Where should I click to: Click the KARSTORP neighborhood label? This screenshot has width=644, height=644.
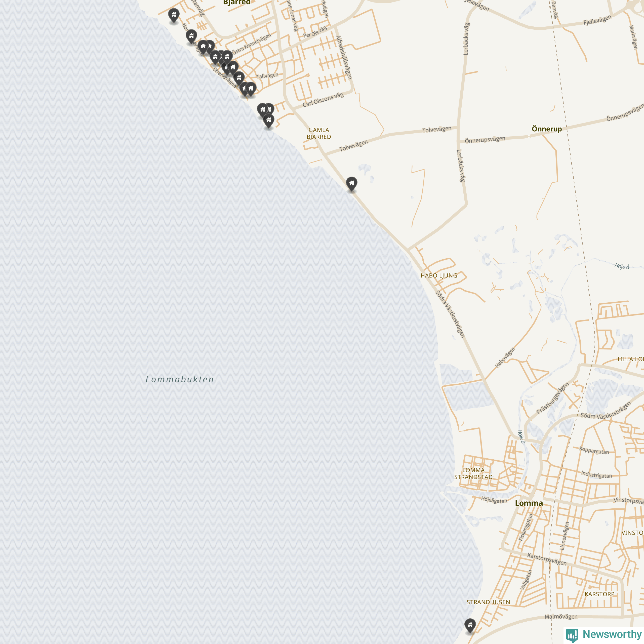(599, 594)
